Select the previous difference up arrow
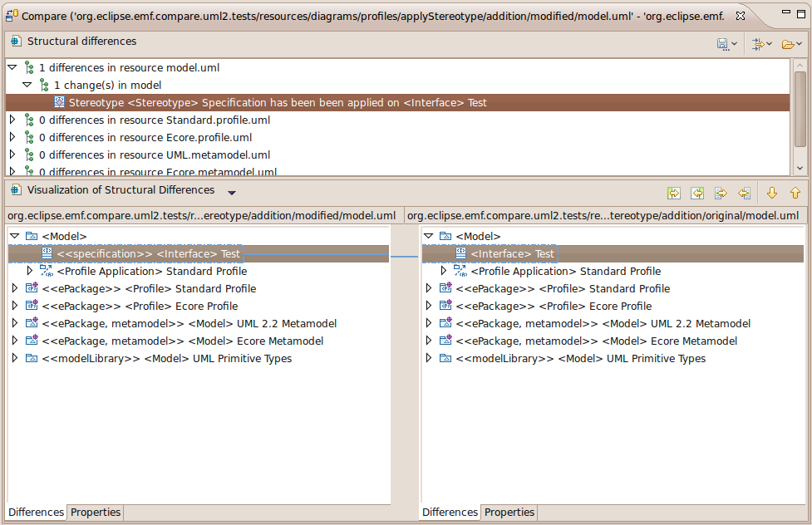The image size is (812, 525). [x=795, y=193]
